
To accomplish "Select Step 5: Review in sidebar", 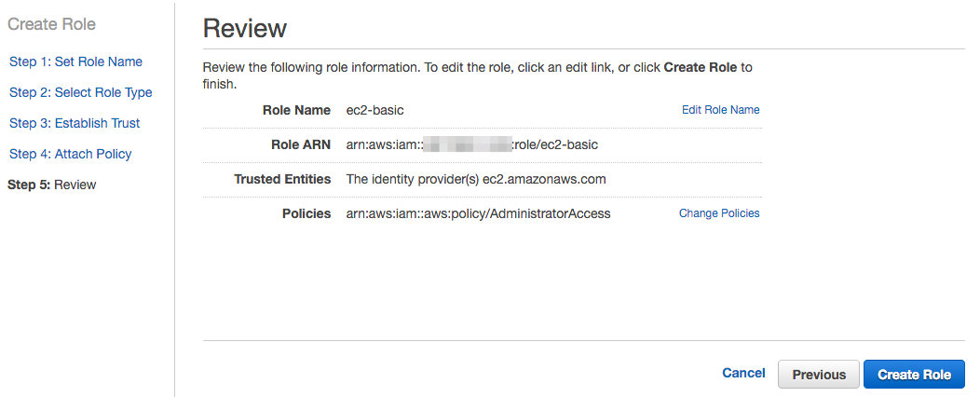I will (x=52, y=185).
